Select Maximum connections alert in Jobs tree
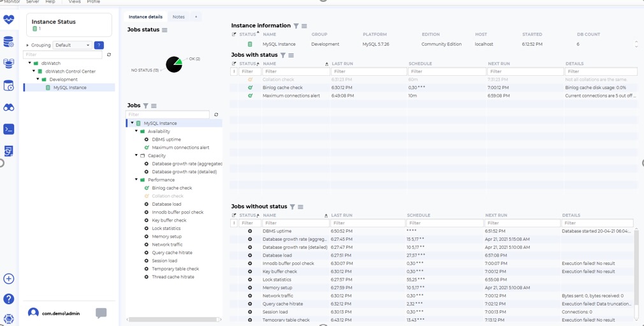 pos(180,148)
